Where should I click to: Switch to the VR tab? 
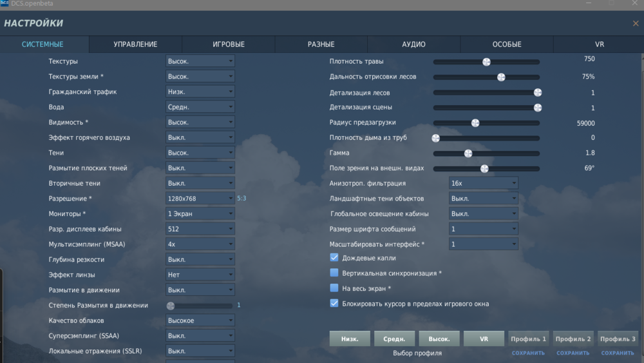coord(599,44)
